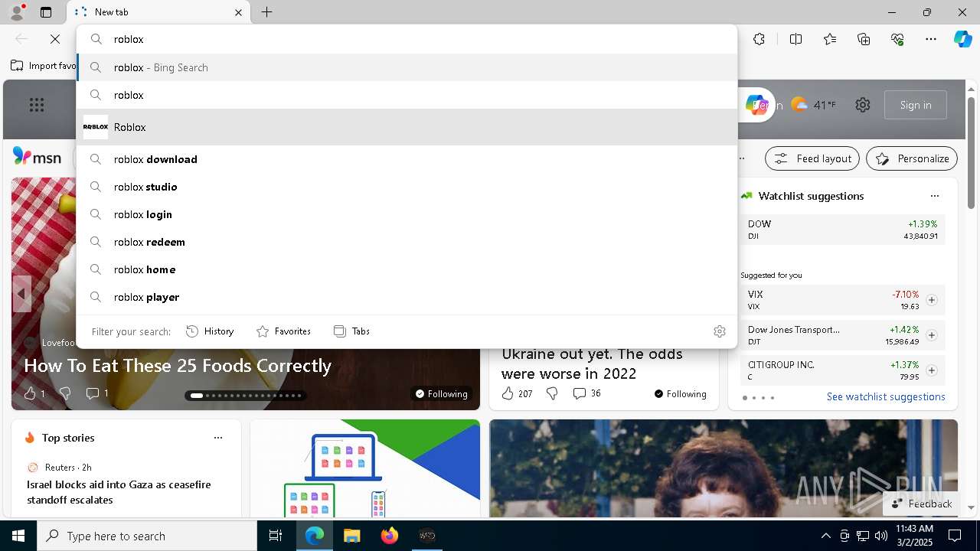Open the 36 comments on Ukraine article
Viewport: 980px width, 551px height.
click(587, 393)
